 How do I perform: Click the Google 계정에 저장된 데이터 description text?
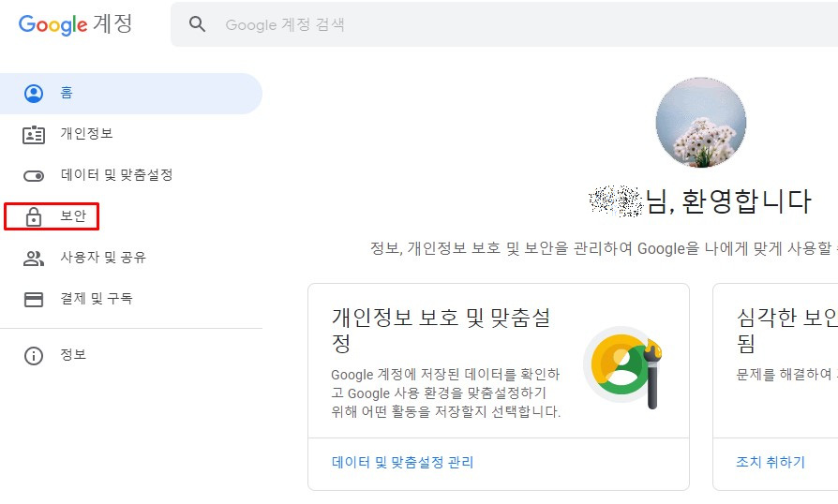pos(446,393)
